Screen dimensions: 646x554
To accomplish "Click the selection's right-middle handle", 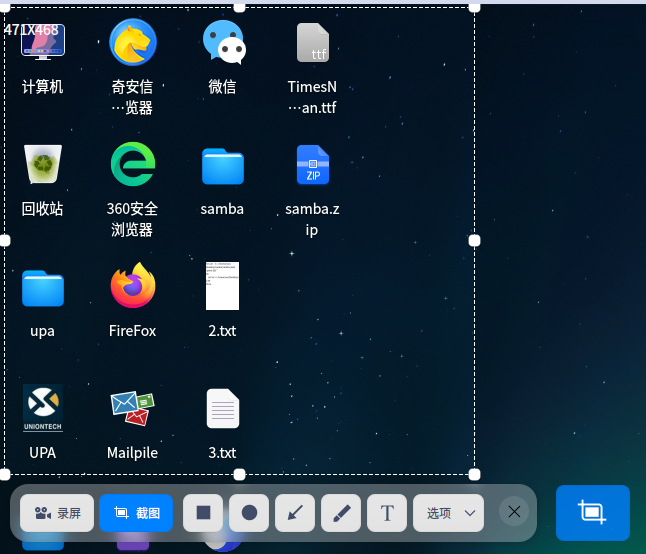I will (475, 241).
